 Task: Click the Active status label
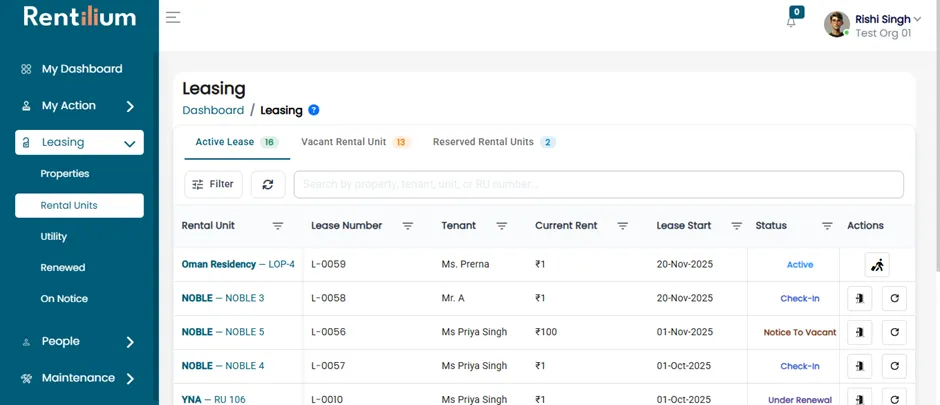(800, 265)
